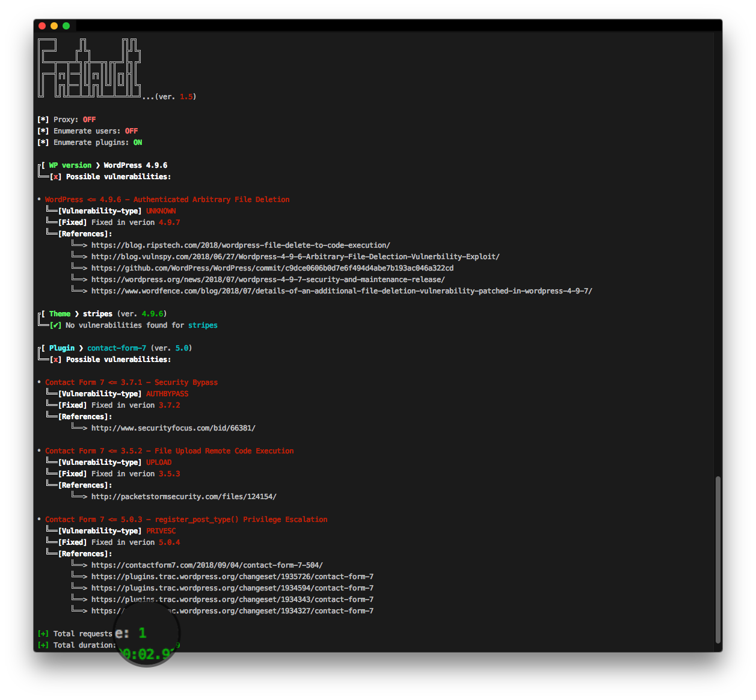Click the Authenticated Arbitrary File Deletion heading
This screenshot has width=756, height=700.
167,200
